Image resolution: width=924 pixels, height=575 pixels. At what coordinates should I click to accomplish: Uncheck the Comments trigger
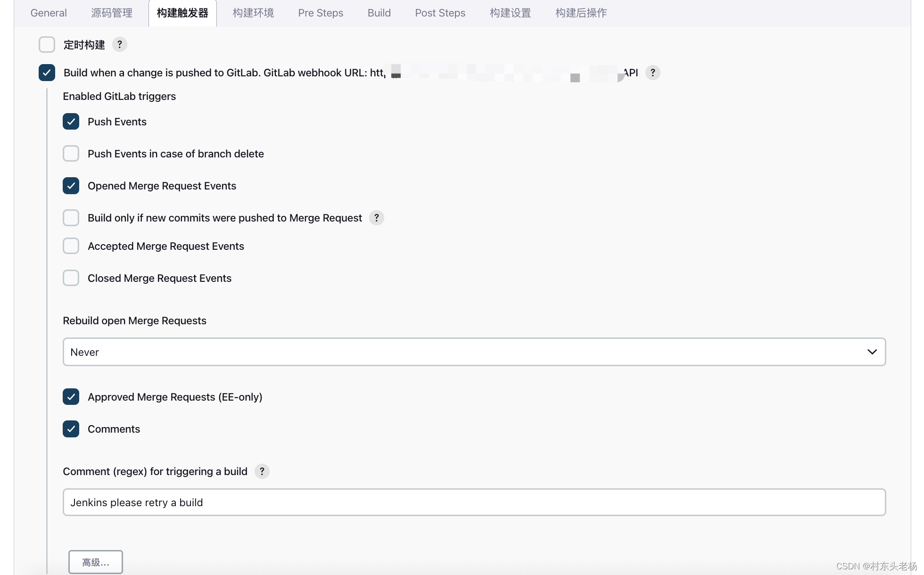(x=71, y=429)
